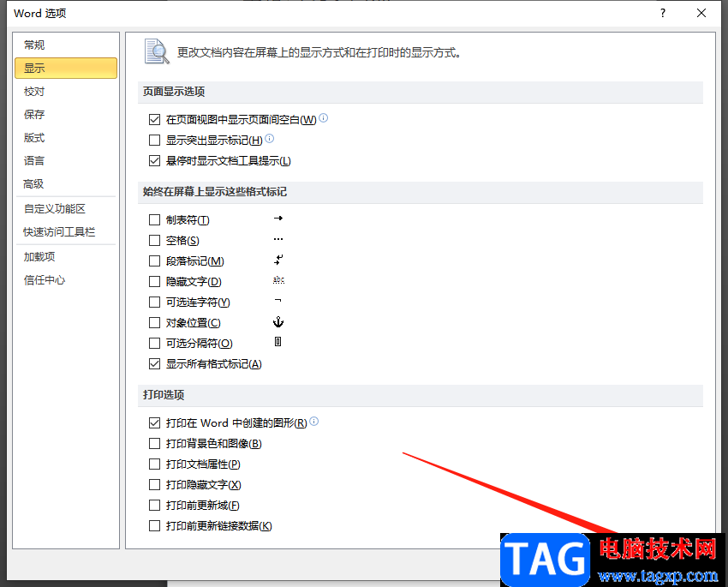Uncheck 悬停时显示文档工具提示 checkbox
The image size is (728, 587).
click(155, 161)
